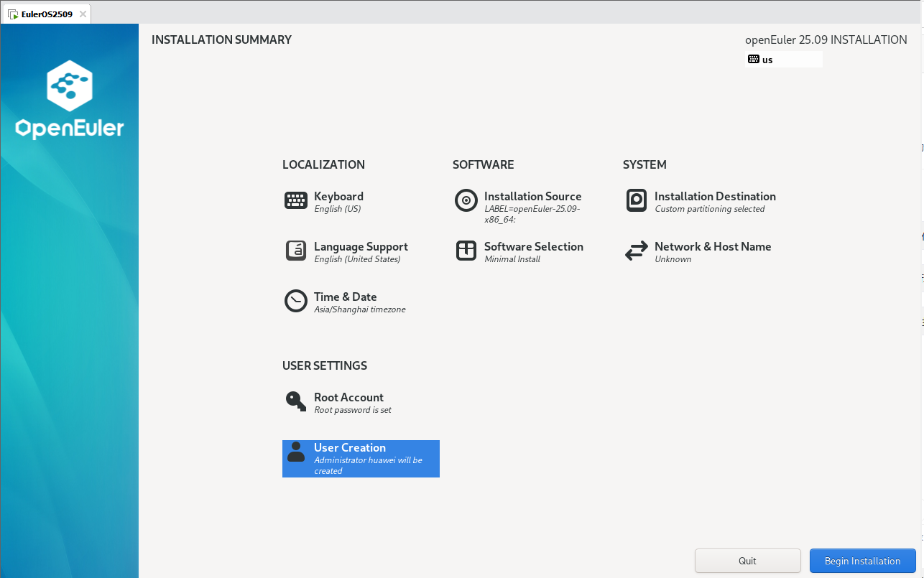Image resolution: width=924 pixels, height=578 pixels.
Task: Click the User Creation person icon
Action: click(x=296, y=452)
